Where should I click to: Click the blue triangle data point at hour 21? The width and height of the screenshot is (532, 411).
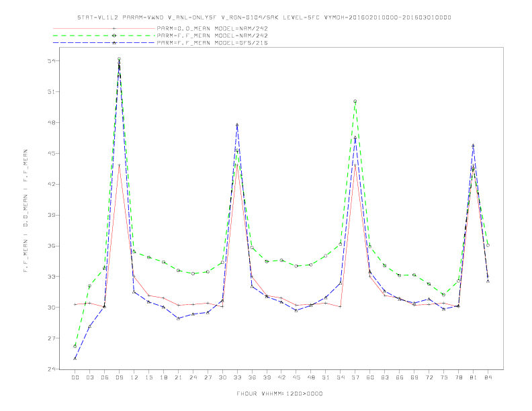click(178, 318)
